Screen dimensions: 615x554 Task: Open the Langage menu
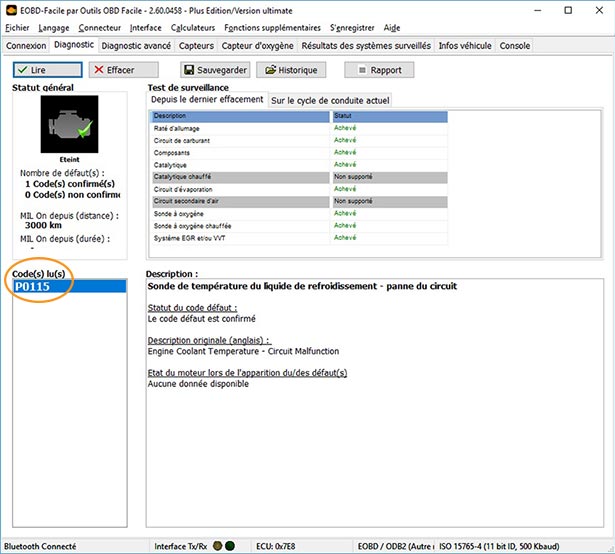tap(54, 28)
